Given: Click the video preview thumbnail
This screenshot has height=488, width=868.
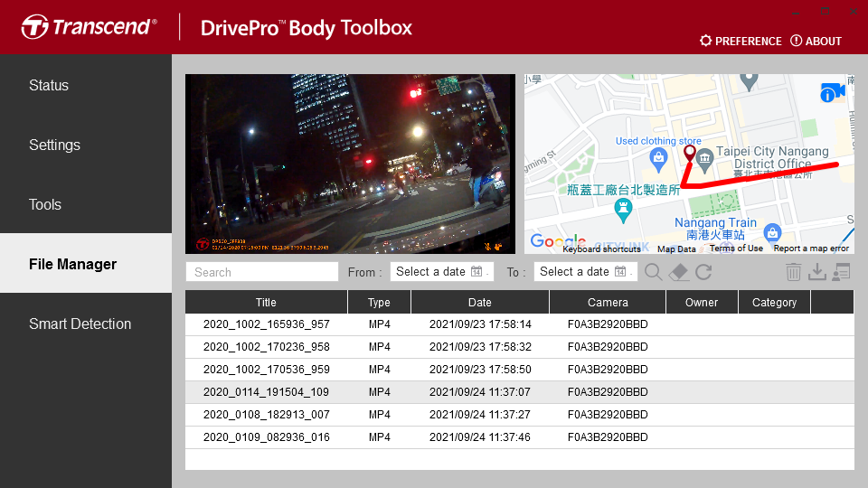Looking at the screenshot, I should 350,164.
